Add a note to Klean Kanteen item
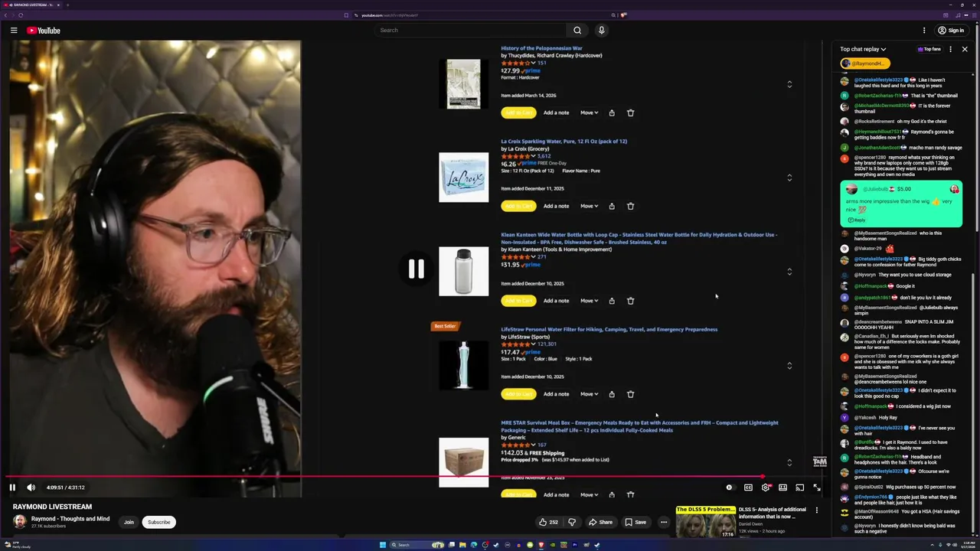The image size is (980, 551). tap(556, 301)
